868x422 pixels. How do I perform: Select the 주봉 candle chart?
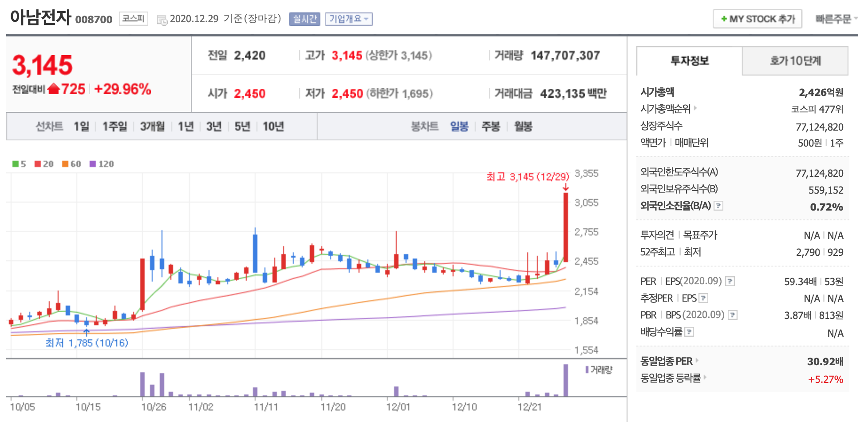point(491,127)
